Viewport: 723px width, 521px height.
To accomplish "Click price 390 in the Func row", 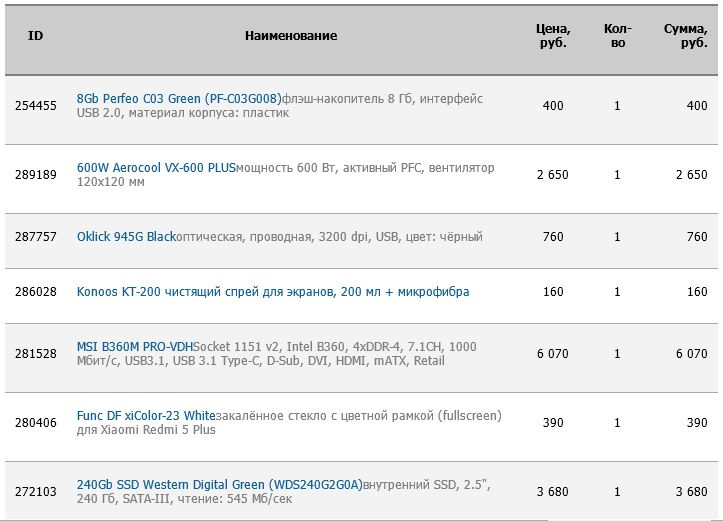I will tap(553, 423).
